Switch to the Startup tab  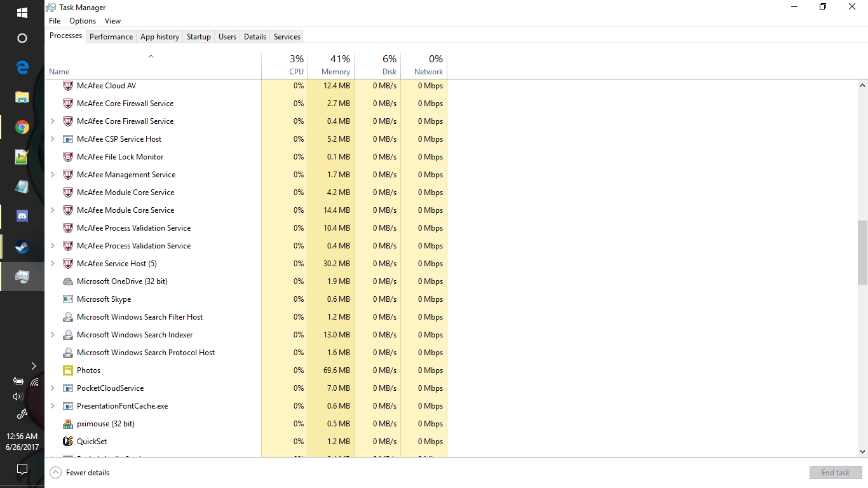(198, 37)
